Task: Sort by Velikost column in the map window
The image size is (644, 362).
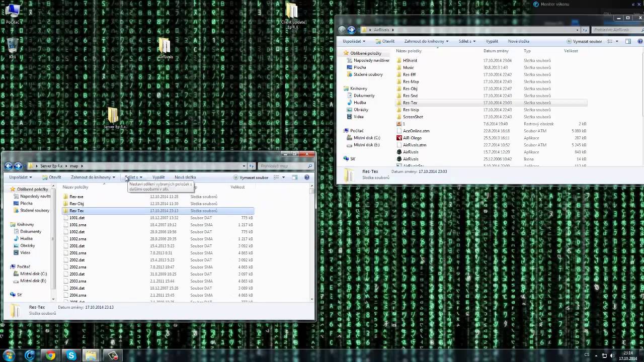Action: [x=237, y=187]
